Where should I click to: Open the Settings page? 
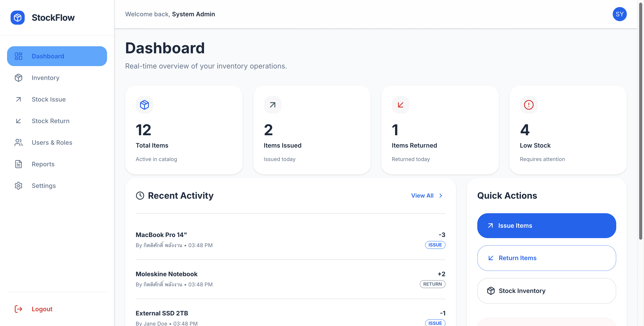click(57, 185)
